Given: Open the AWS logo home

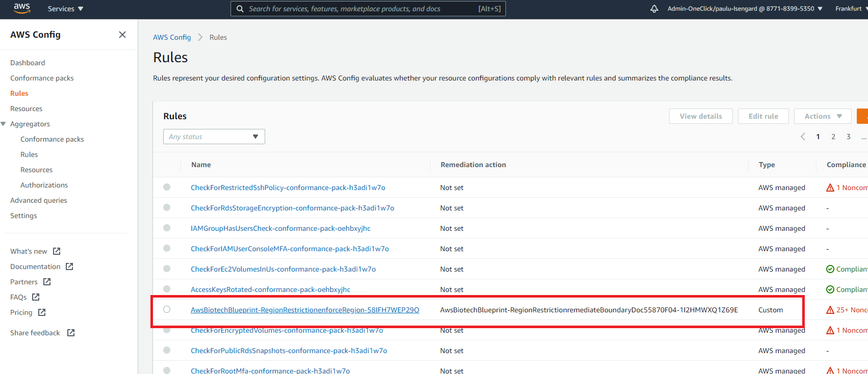Looking at the screenshot, I should pyautogui.click(x=22, y=9).
